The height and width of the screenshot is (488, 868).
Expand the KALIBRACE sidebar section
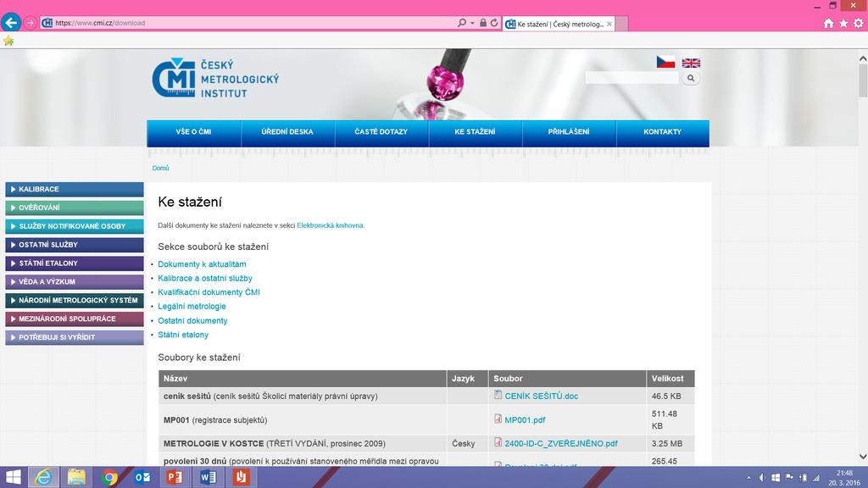point(75,189)
